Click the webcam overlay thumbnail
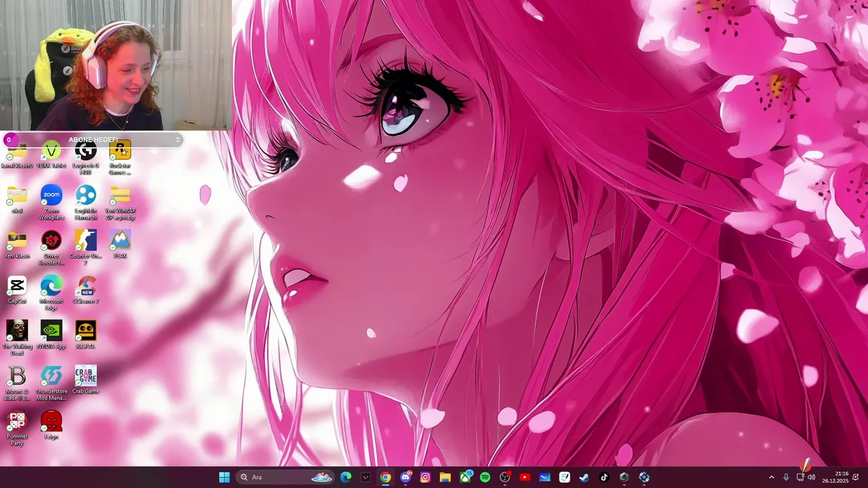Viewport: 868px width, 488px height. [x=115, y=65]
